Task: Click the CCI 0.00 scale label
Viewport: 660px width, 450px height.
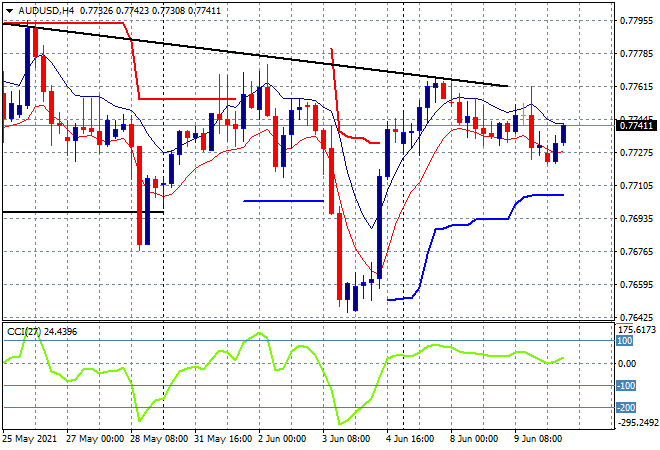Action: [x=628, y=364]
